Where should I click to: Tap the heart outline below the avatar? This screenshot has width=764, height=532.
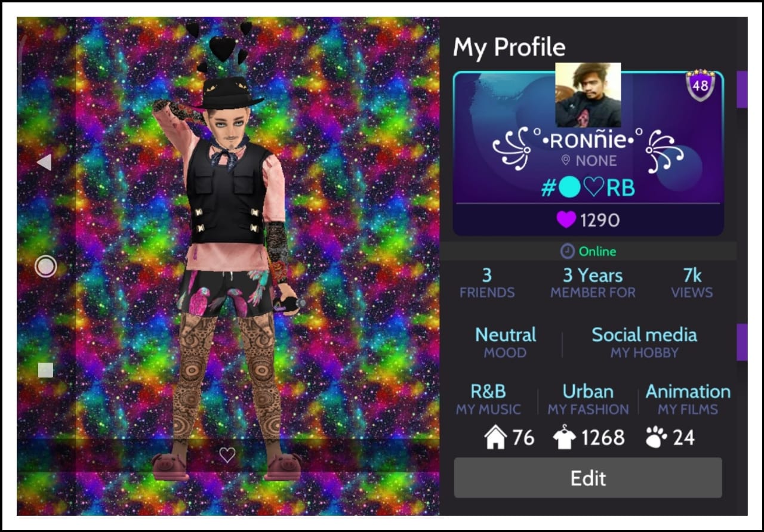pos(227,455)
